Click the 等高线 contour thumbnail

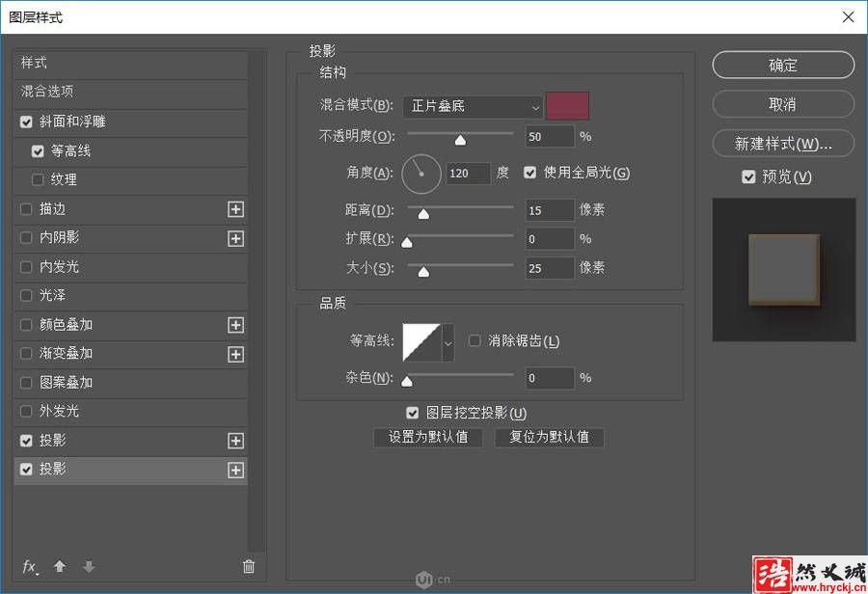(x=421, y=342)
